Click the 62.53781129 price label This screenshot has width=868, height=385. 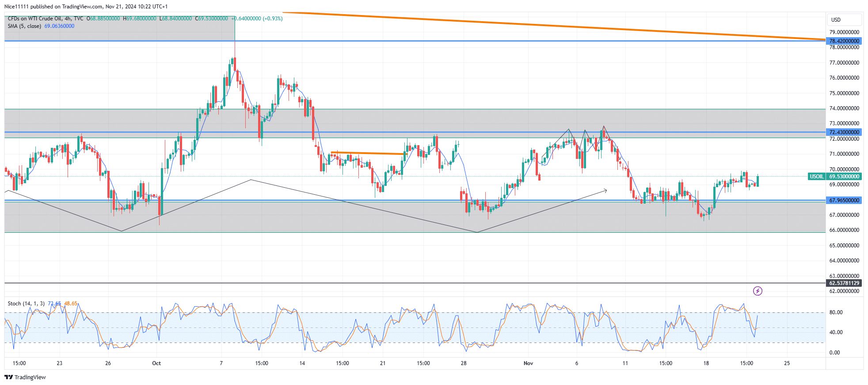[844, 283]
